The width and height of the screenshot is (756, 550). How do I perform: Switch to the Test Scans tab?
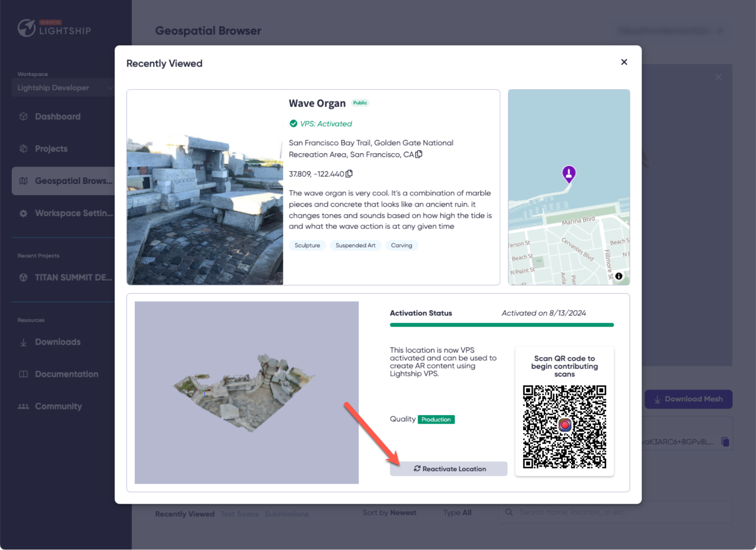[240, 514]
